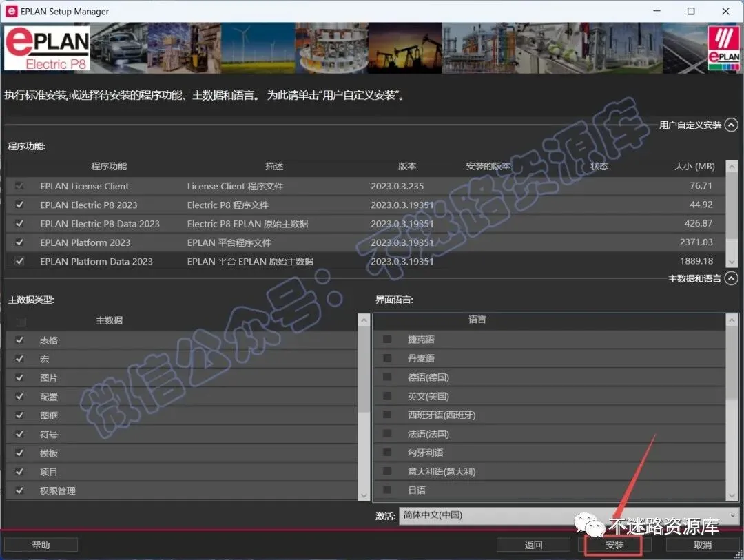Viewport: 744px width, 560px height.
Task: Uncheck the 项目 master data checkbox
Action: click(x=19, y=472)
